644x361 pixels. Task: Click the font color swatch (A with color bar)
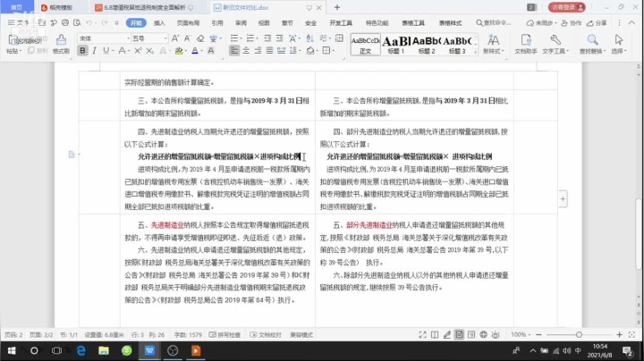195,50
